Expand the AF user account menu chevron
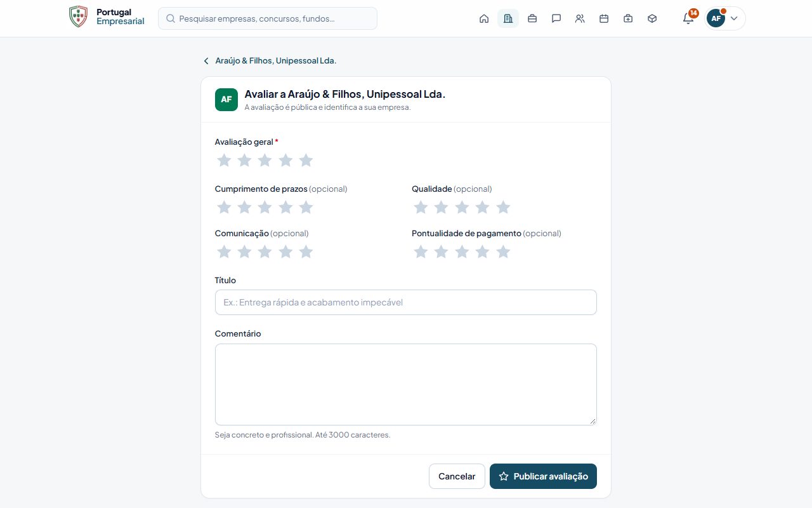This screenshot has width=812, height=508. point(734,18)
